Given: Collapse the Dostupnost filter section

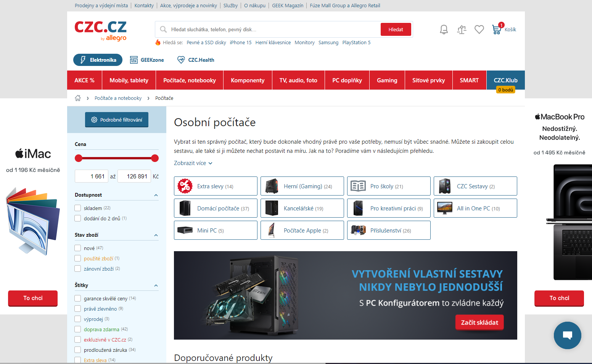Looking at the screenshot, I should tap(156, 195).
